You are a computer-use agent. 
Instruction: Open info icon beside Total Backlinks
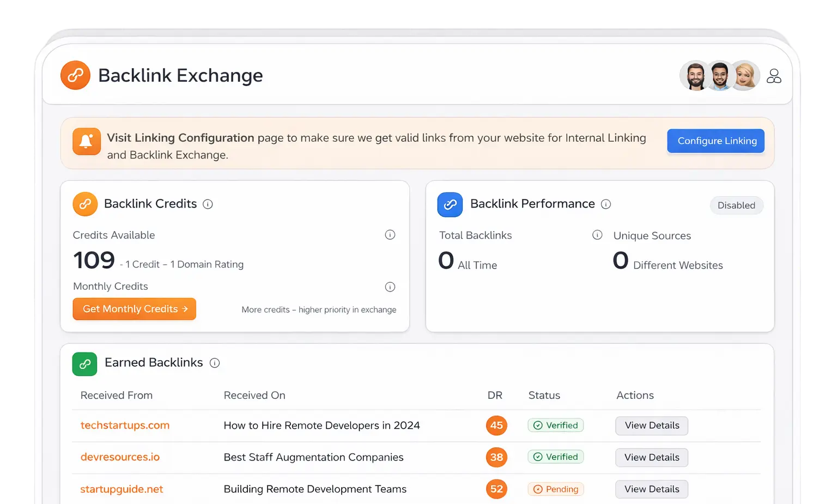(x=597, y=235)
